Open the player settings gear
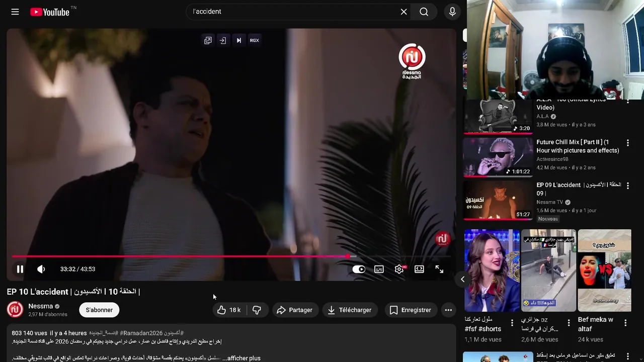The height and width of the screenshot is (362, 644). point(399,269)
